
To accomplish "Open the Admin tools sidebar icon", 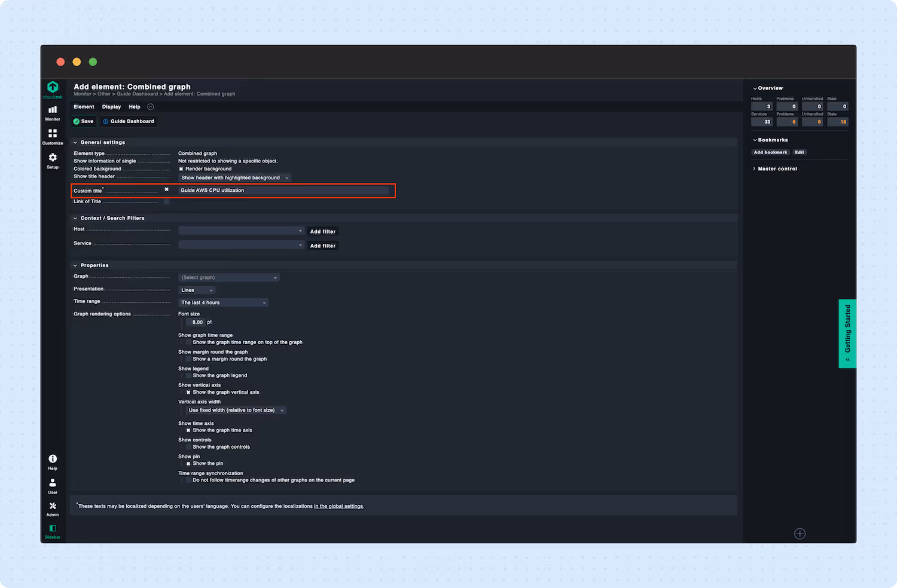I will (x=53, y=507).
